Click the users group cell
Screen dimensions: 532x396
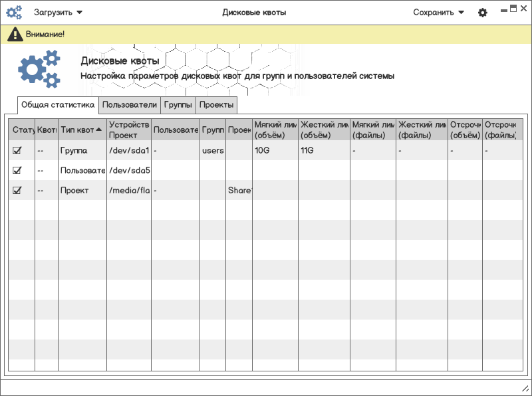[213, 150]
